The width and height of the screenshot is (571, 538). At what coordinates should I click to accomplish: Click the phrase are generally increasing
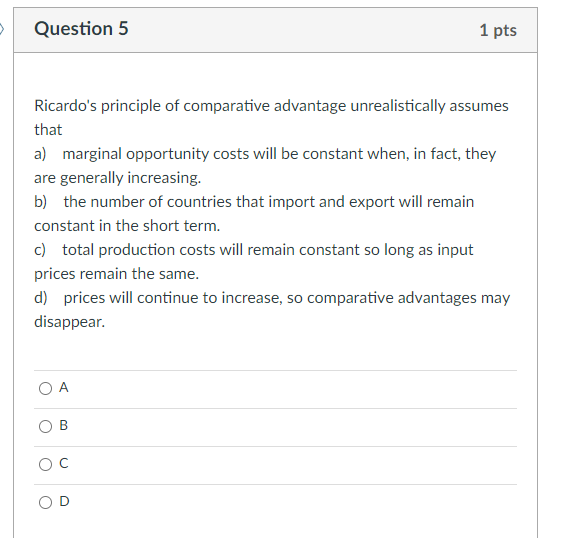click(x=118, y=178)
